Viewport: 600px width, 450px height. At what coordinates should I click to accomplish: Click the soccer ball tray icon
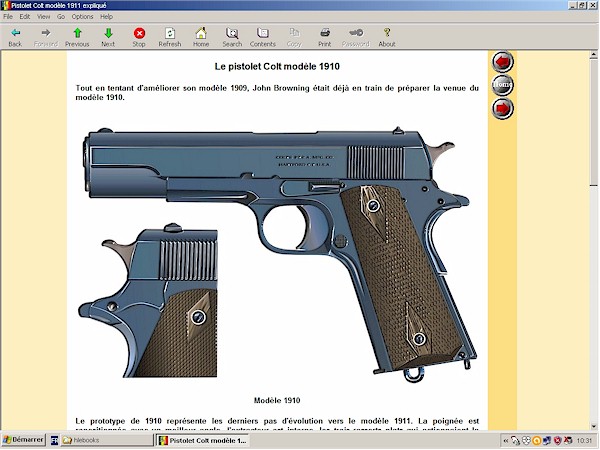point(526,441)
